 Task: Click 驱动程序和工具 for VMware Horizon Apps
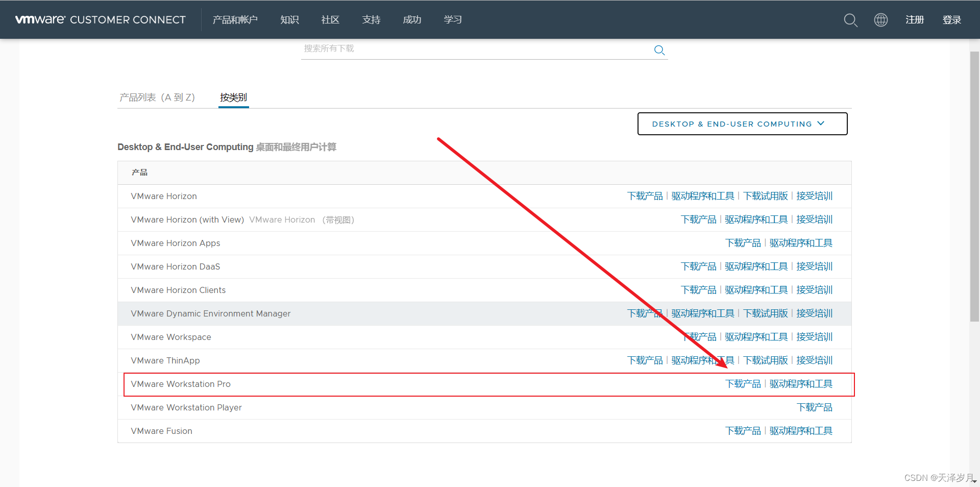click(x=801, y=243)
